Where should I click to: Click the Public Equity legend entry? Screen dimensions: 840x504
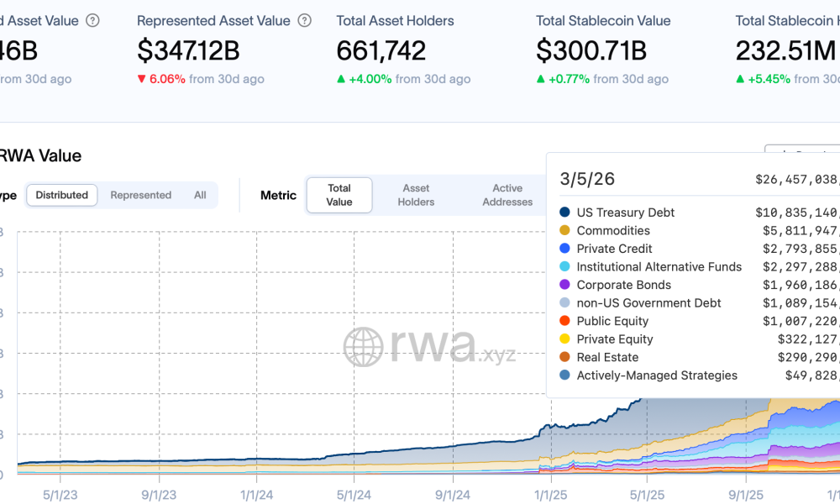[613, 321]
